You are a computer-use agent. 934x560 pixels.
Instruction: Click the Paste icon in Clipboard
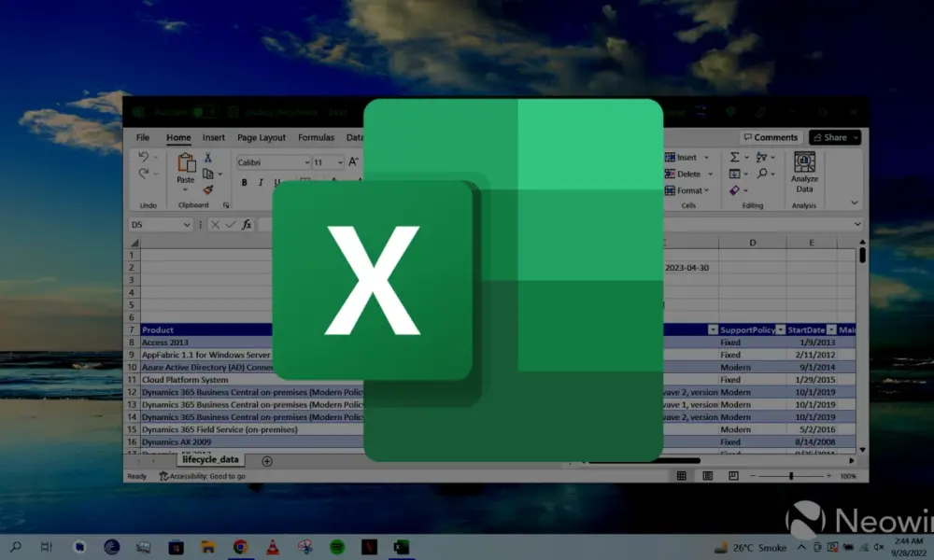(186, 166)
